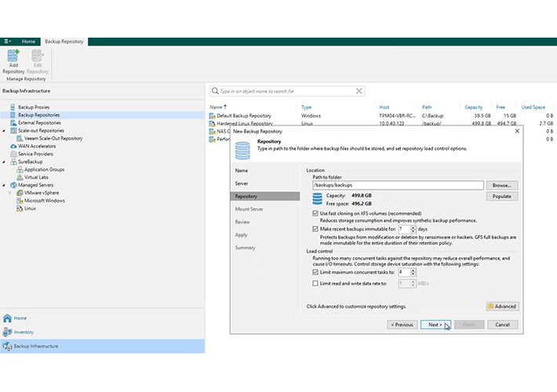
Task: Cancel the New Backup Repository wizard
Action: click(x=502, y=325)
